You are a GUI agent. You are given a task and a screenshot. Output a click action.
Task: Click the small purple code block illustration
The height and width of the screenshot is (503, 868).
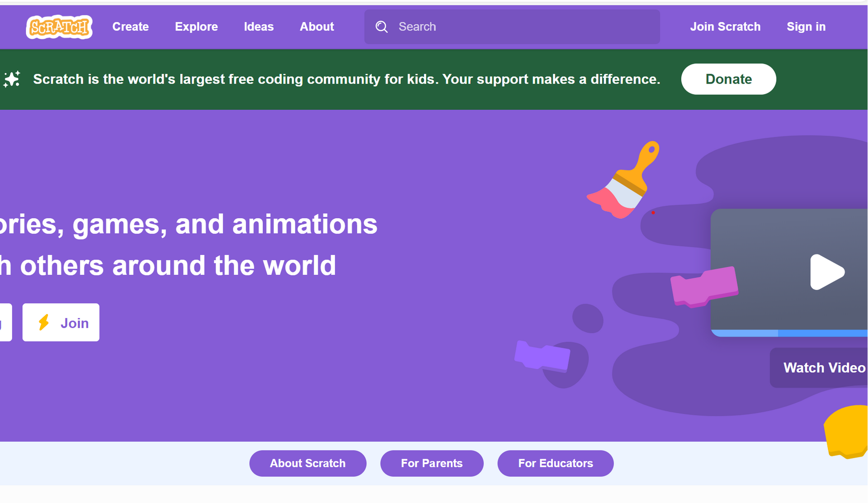tap(542, 356)
